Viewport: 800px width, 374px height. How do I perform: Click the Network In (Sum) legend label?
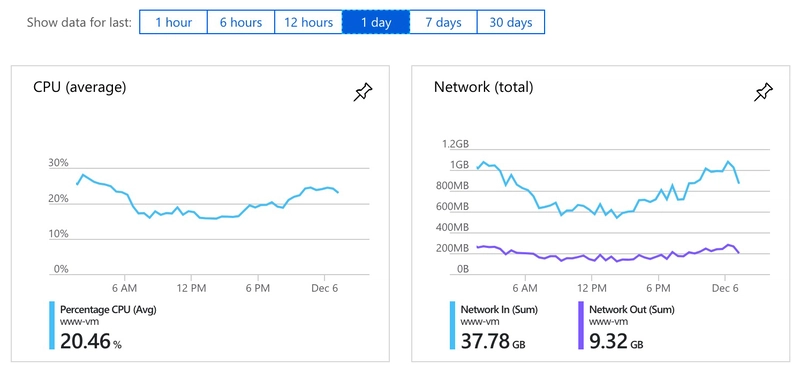pos(499,310)
